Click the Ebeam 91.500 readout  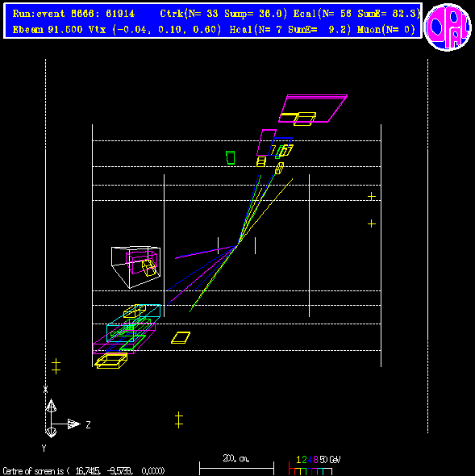tap(48, 29)
